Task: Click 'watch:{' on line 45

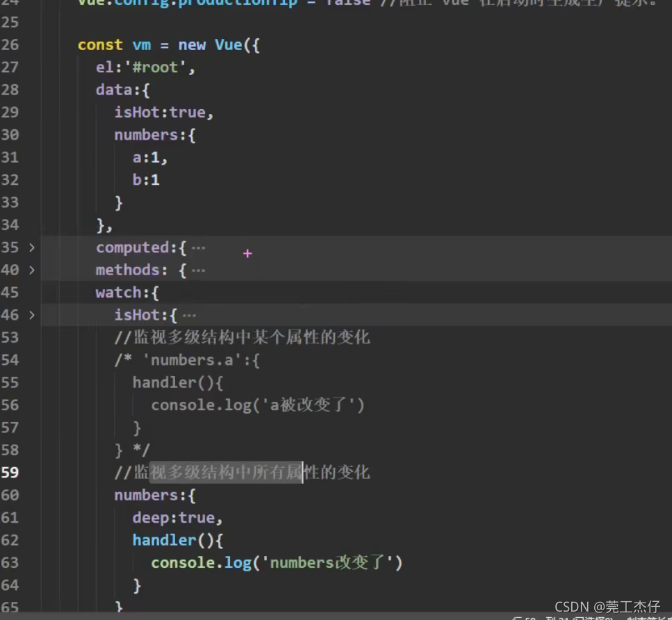Action: click(127, 293)
